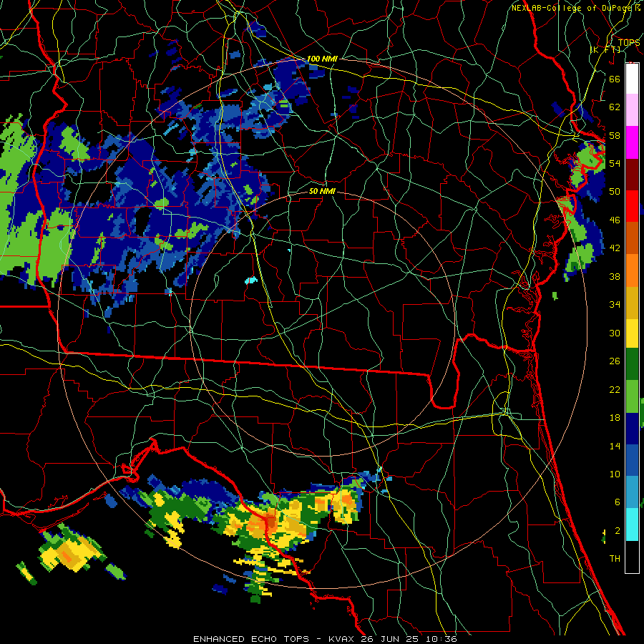This screenshot has height=644, width=644.
Task: Click the "26 JUN 25" date text
Action: click(x=390, y=639)
